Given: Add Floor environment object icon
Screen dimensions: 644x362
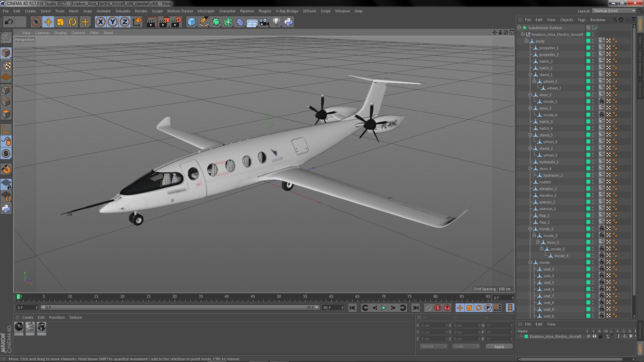Looking at the screenshot, I should click(x=252, y=22).
